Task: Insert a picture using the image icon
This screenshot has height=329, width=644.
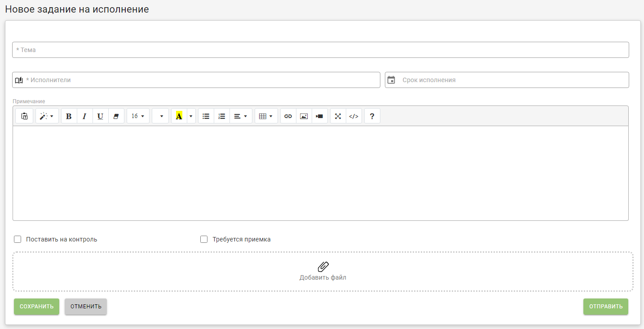Action: 304,116
